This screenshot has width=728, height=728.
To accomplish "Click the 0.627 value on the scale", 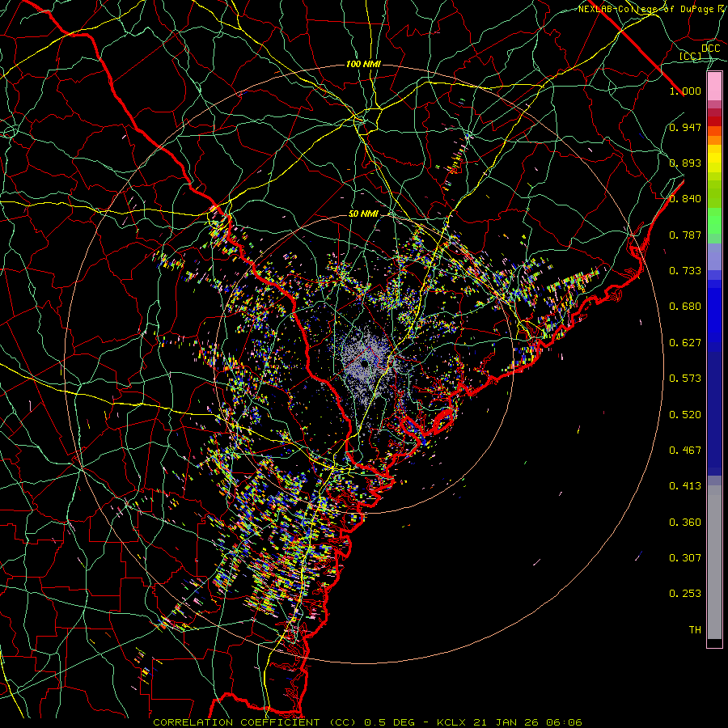I will tap(685, 343).
